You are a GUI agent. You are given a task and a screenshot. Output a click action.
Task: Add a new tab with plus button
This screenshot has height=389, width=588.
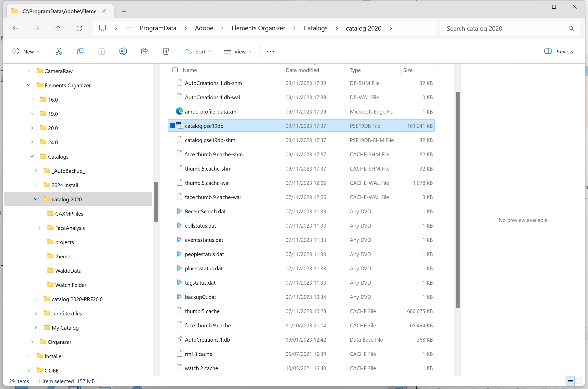tap(124, 11)
